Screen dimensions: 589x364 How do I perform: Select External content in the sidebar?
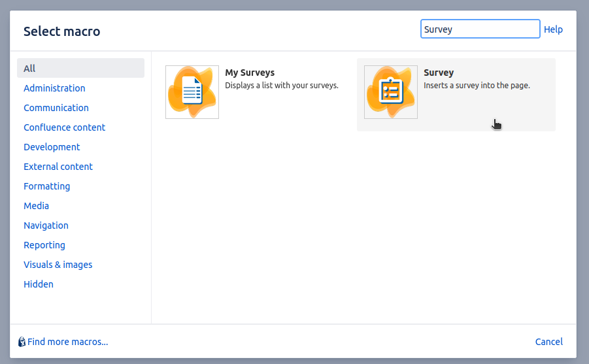click(58, 167)
